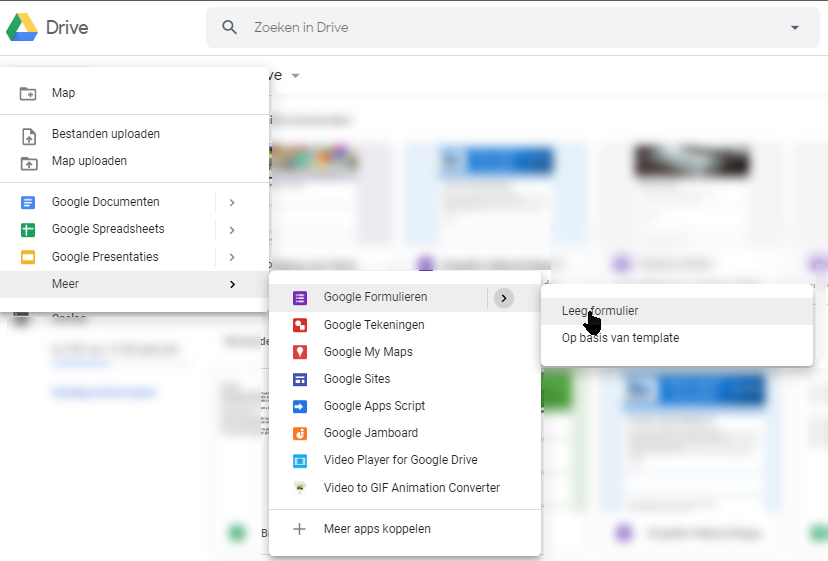Select Google Formulieren in the submenu
828x561 pixels.
coord(405,297)
